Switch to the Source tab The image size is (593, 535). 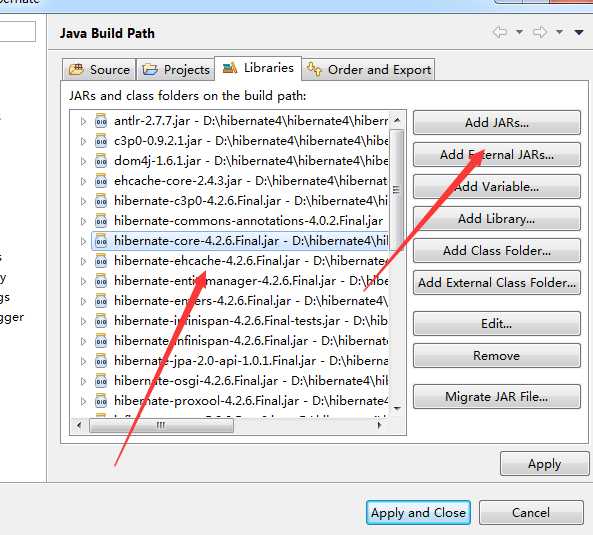tap(99, 70)
